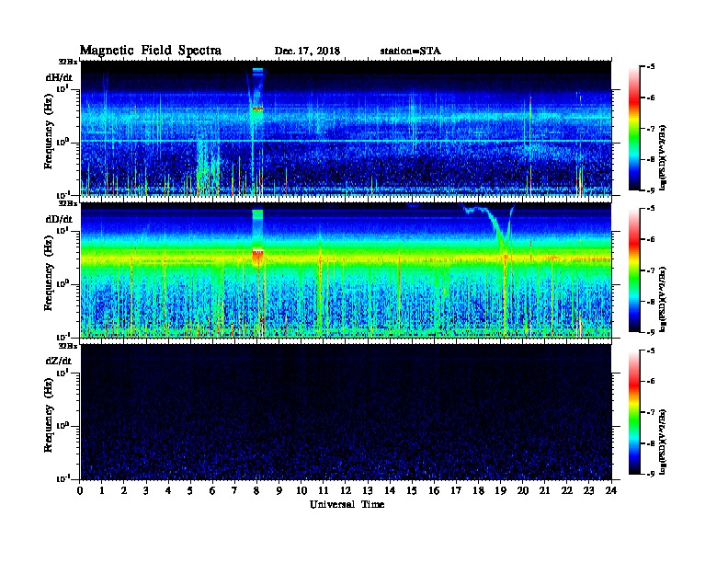Click the date "Dec. 17, 2018"

point(307,51)
